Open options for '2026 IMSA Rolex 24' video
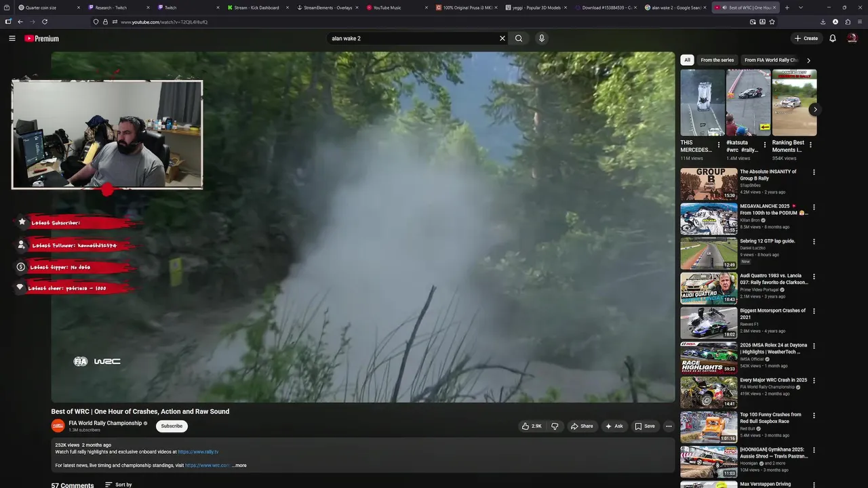The image size is (868, 488). click(814, 346)
